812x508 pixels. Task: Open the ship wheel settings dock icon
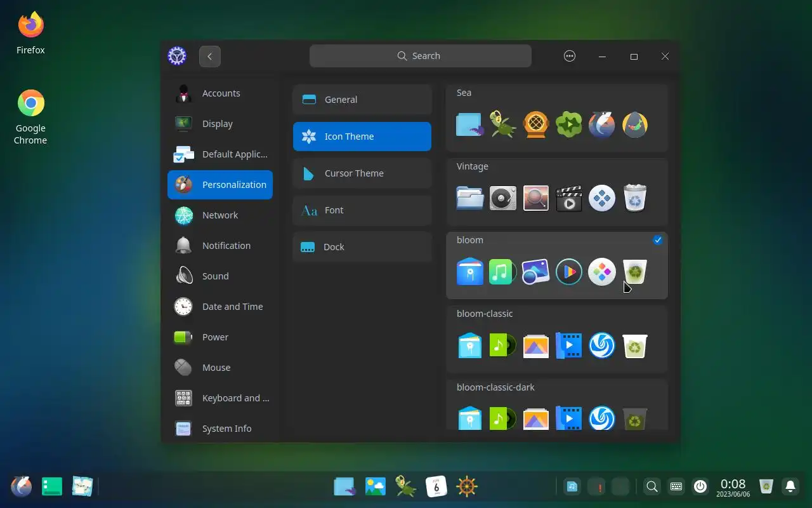(467, 487)
